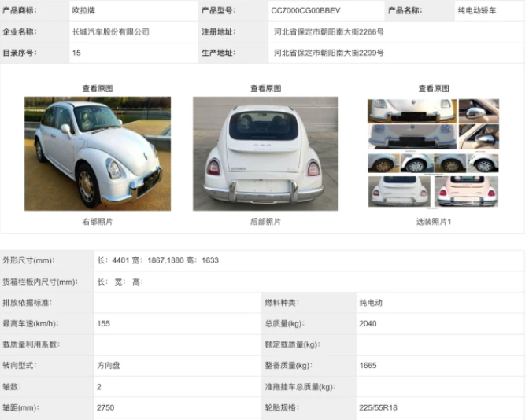
Task: Select the trademark value 欧拉牌
Action: click(x=83, y=11)
